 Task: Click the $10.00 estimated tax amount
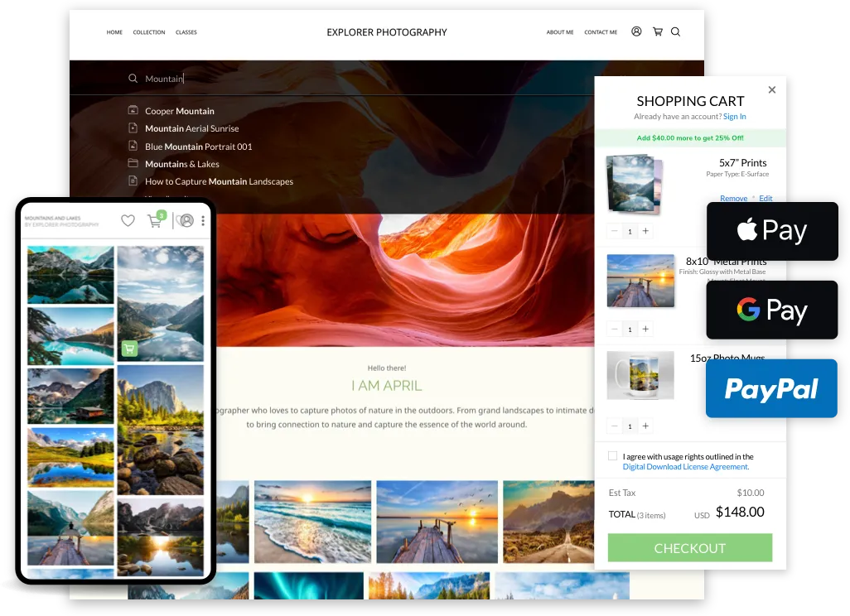click(751, 493)
